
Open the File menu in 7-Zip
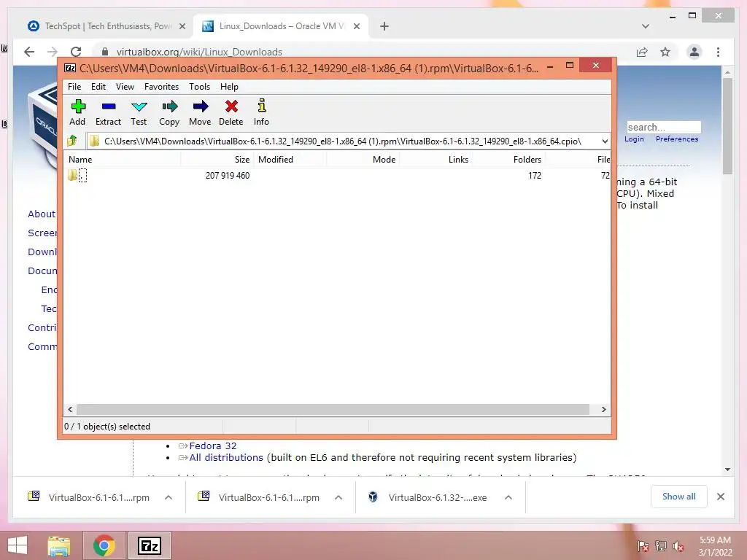(74, 87)
